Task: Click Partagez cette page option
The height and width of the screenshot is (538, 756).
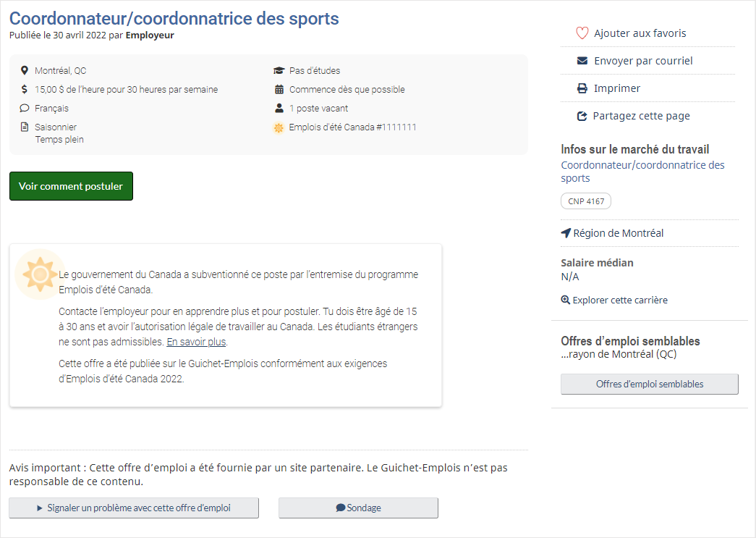Action: [641, 116]
